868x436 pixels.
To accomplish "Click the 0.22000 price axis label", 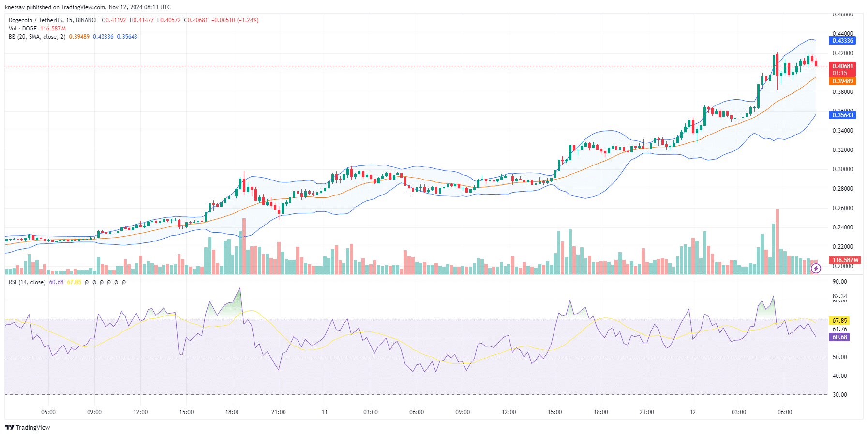I will click(x=842, y=247).
